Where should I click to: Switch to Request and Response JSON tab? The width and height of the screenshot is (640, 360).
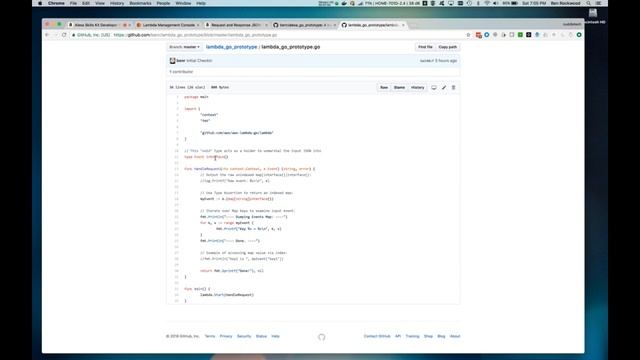[x=236, y=25]
